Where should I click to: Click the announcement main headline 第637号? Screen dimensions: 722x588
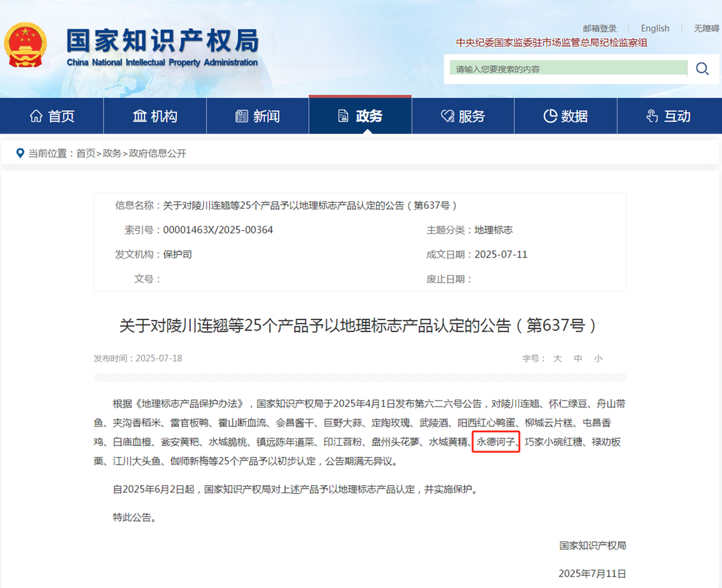(359, 326)
